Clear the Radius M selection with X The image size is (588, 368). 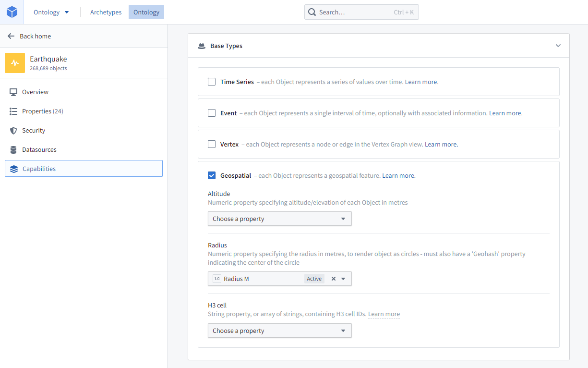coord(334,279)
